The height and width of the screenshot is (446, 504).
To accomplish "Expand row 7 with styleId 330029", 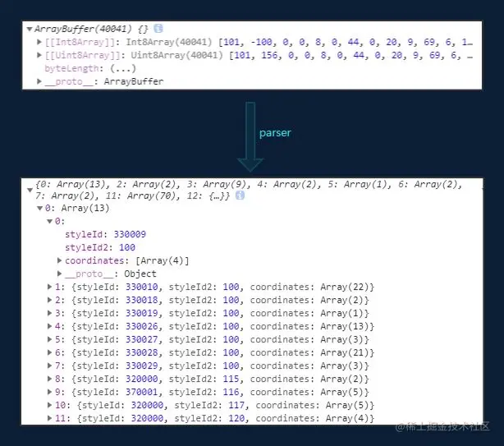I will 49,366.
